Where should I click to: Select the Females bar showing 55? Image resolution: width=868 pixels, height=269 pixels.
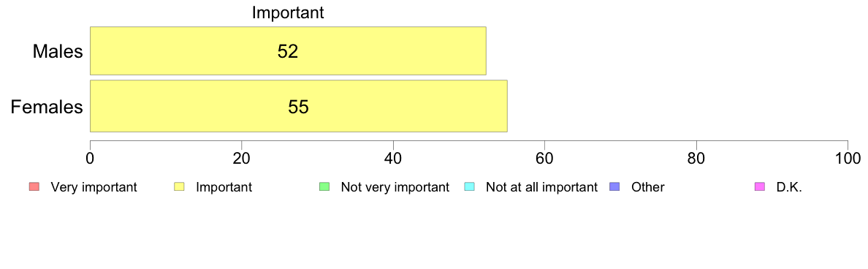coord(298,106)
